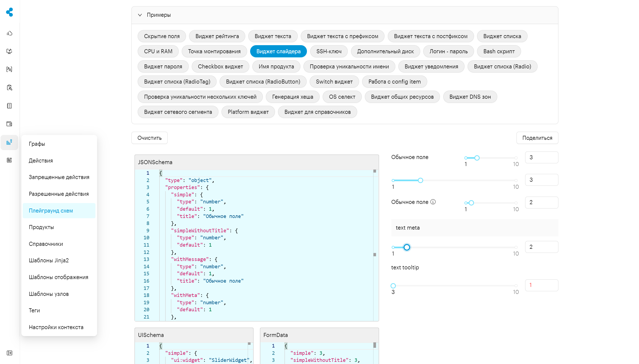This screenshot has width=639, height=364.
Task: Select Виджет списка (RadioButton) example
Action: 263,82
